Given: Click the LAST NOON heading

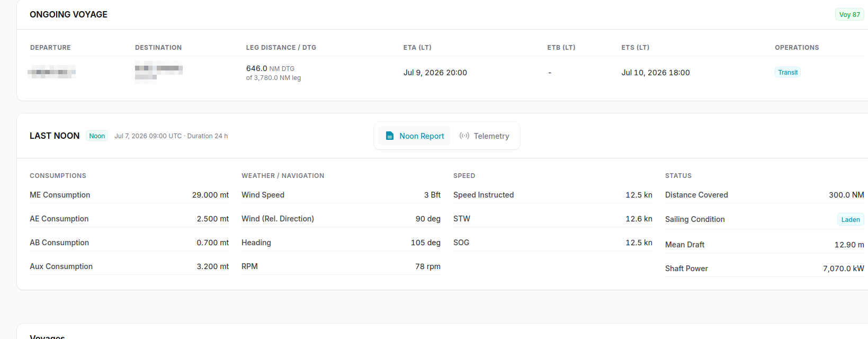Looking at the screenshot, I should click(55, 136).
